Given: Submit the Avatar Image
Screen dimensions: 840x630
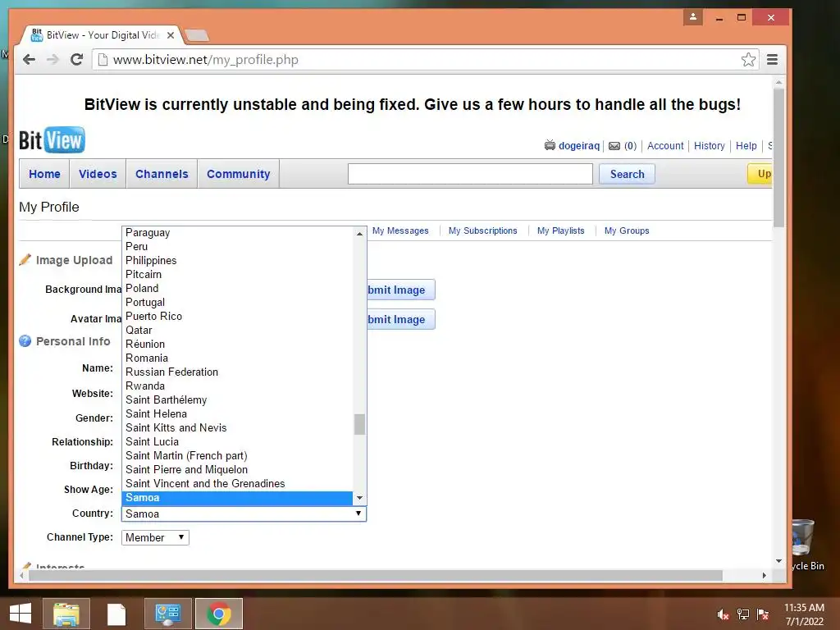Looking at the screenshot, I should coord(400,319).
